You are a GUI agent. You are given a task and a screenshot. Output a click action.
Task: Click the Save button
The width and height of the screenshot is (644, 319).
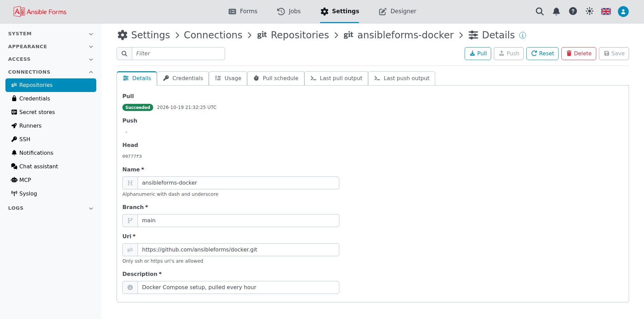[614, 54]
